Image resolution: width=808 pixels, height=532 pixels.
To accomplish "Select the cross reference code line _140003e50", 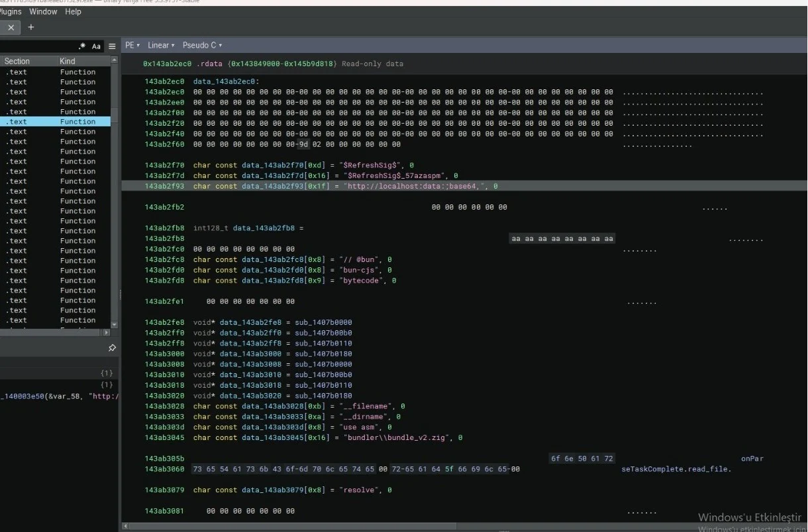I will [60, 396].
